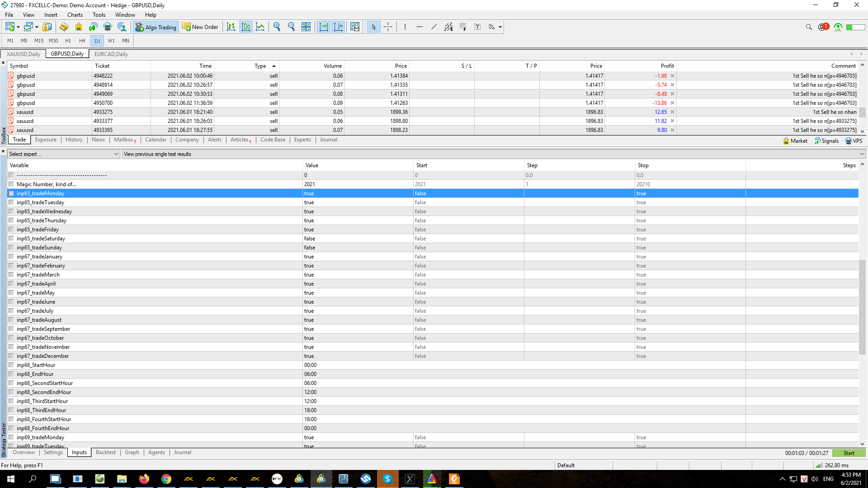Image resolution: width=868 pixels, height=488 pixels.
Task: Select the horizontal line drawing tool
Action: (420, 27)
